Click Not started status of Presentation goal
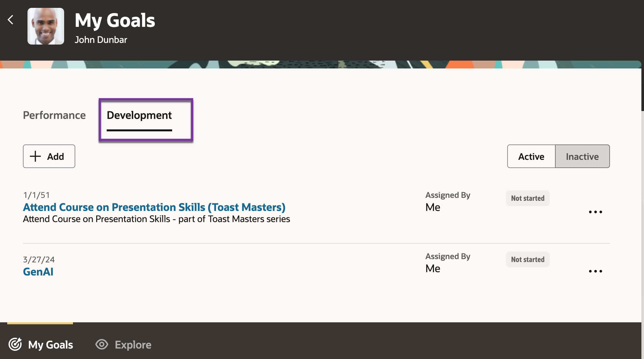 click(528, 198)
